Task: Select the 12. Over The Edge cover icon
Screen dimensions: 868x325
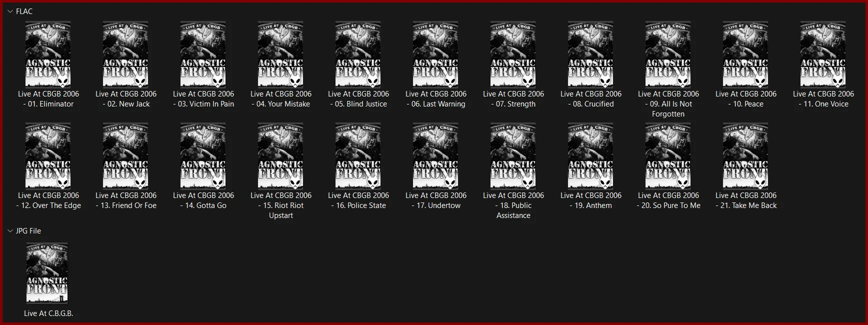Action: [x=48, y=156]
